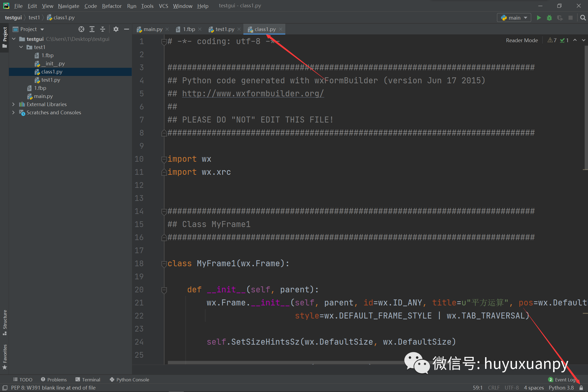
Task: Open the Python Console tool window
Action: pos(129,379)
